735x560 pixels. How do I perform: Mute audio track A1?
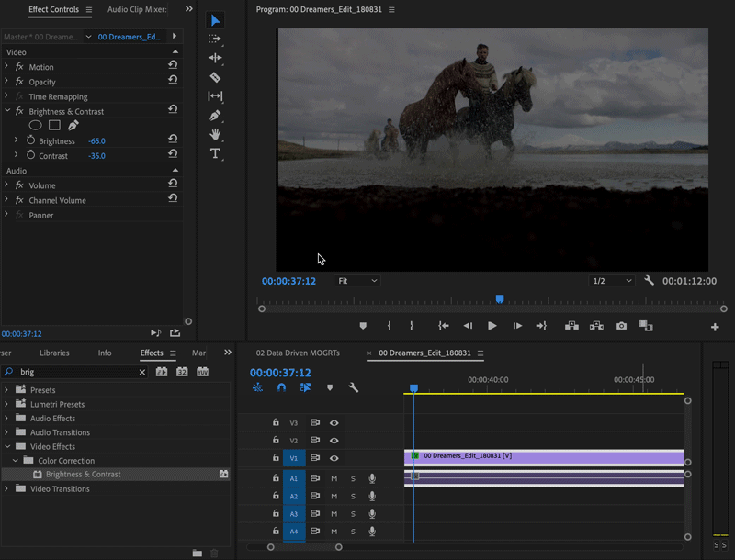tap(334, 478)
